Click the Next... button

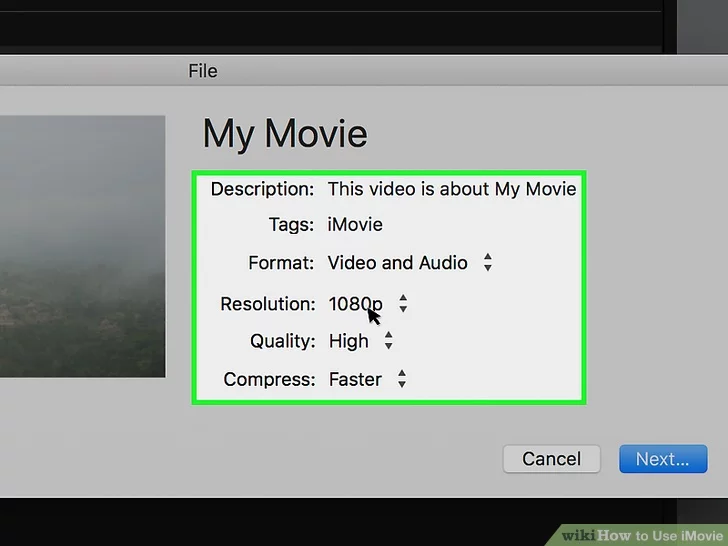(x=663, y=459)
